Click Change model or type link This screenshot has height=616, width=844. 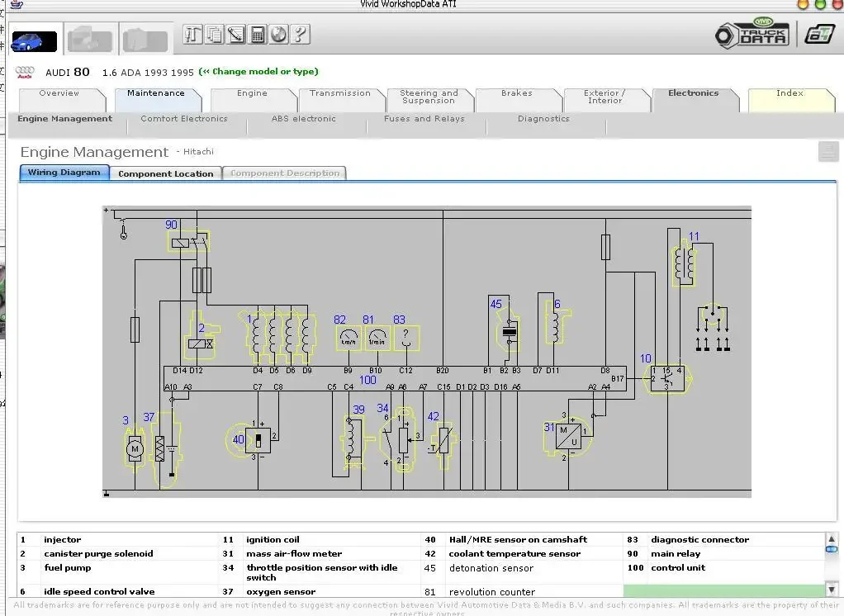click(x=258, y=72)
